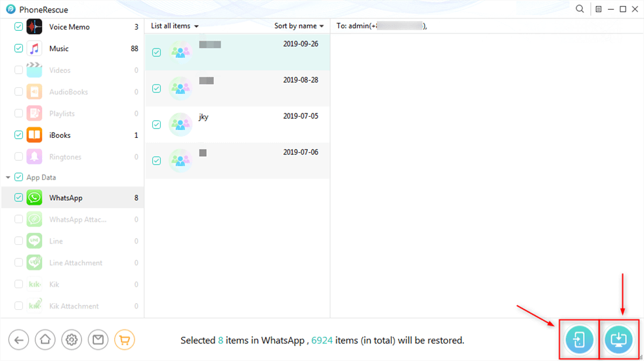Image resolution: width=644 pixels, height=361 pixels.
Task: Select the Ringtones category label
Action: [x=65, y=157]
